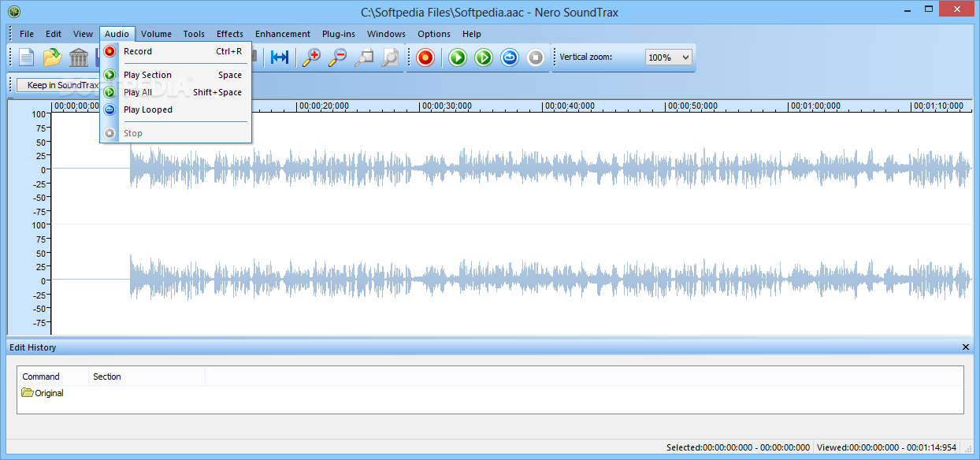Open the View menu
980x460 pixels.
tap(84, 34)
